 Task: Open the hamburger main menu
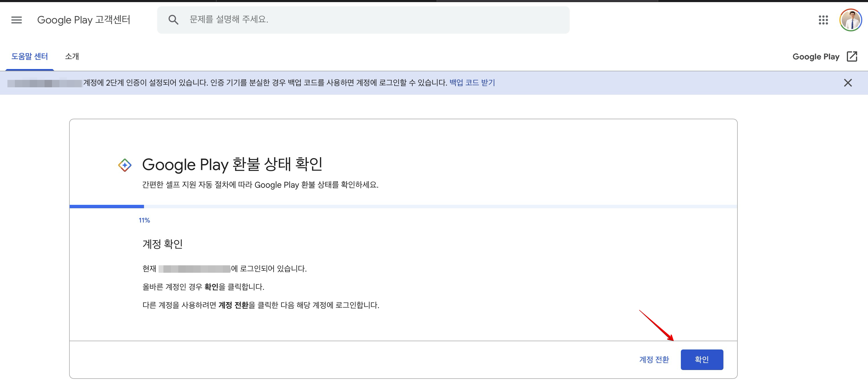tap(17, 20)
